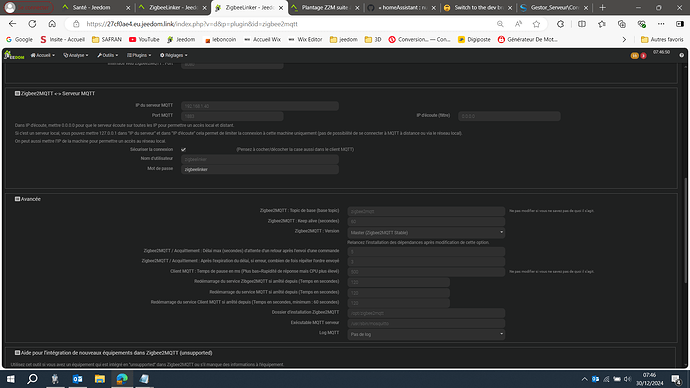Open the Réglages menu

173,55
